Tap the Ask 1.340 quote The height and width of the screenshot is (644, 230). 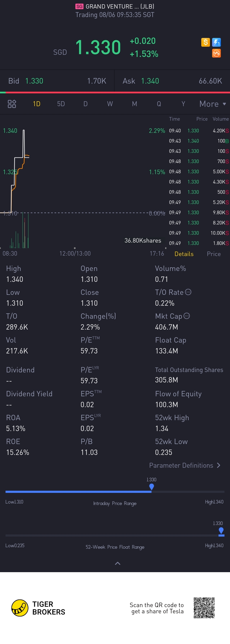point(172,81)
